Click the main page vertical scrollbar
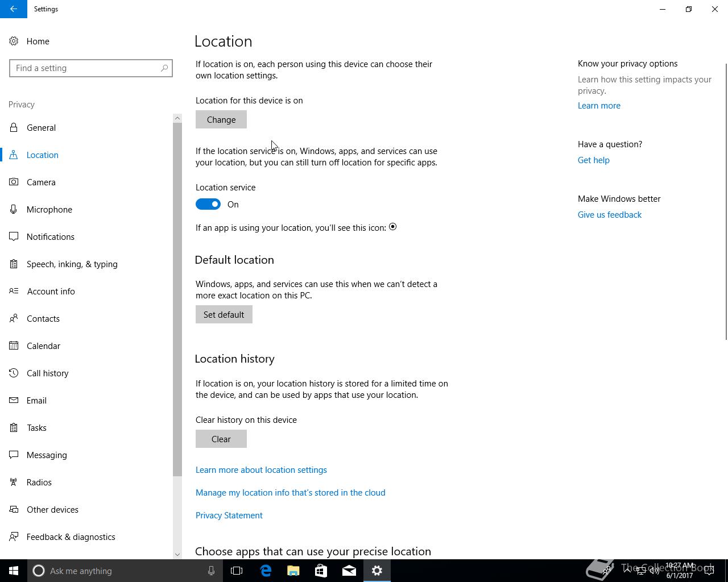This screenshot has width=728, height=582. point(726,202)
